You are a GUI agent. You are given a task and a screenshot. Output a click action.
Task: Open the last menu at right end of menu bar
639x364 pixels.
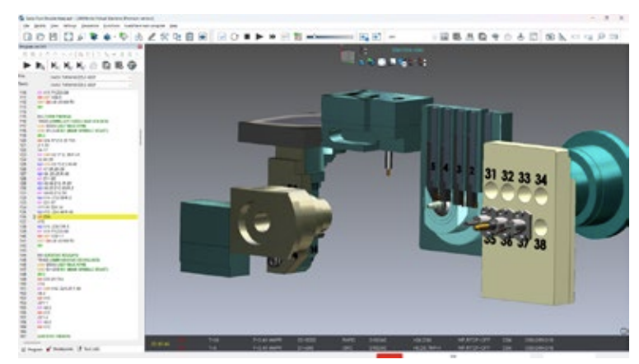(174, 26)
